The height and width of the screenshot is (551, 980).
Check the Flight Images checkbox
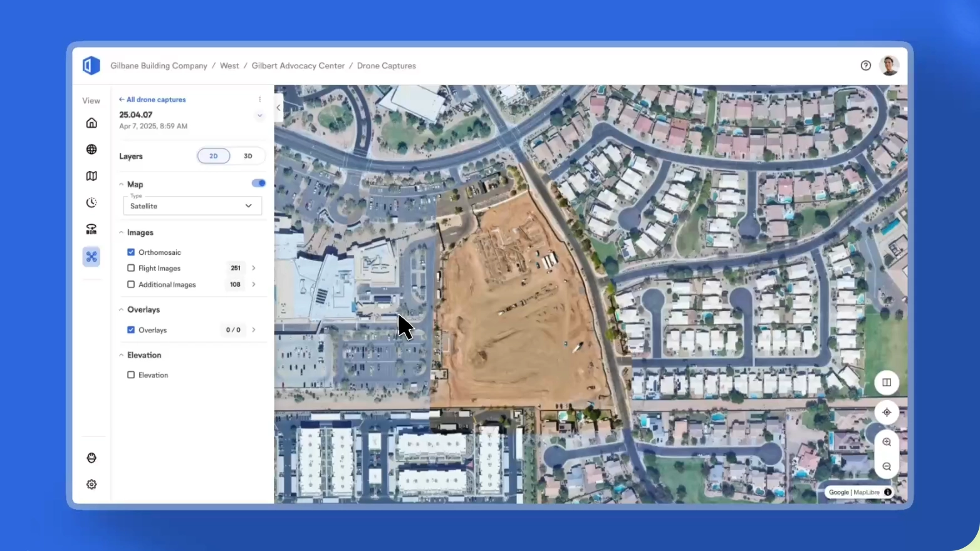pyautogui.click(x=131, y=268)
